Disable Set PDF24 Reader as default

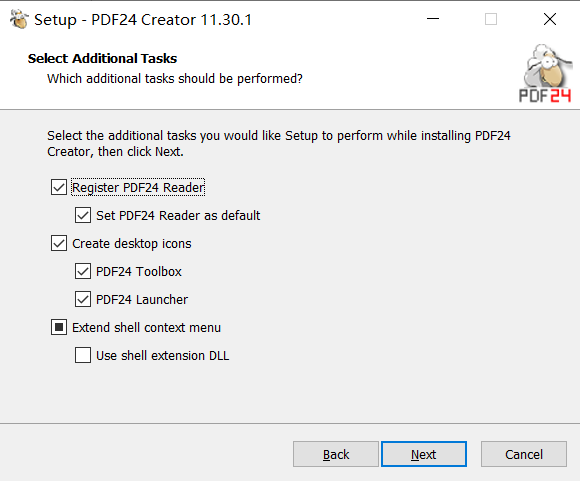coord(83,215)
